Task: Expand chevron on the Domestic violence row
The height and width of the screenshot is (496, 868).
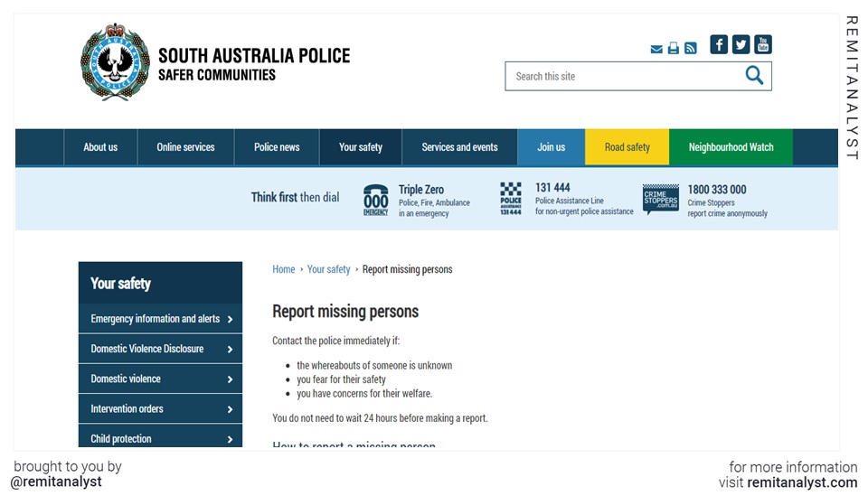Action: pyautogui.click(x=231, y=379)
